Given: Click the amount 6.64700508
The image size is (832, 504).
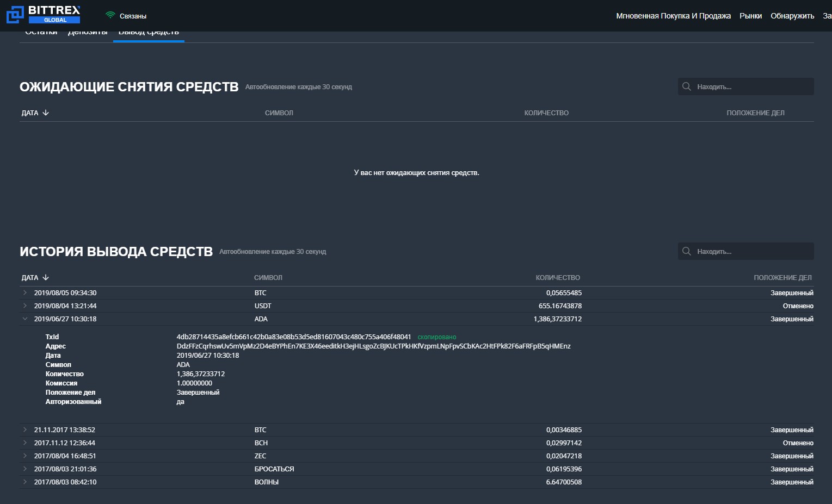Looking at the screenshot, I should 564,482.
